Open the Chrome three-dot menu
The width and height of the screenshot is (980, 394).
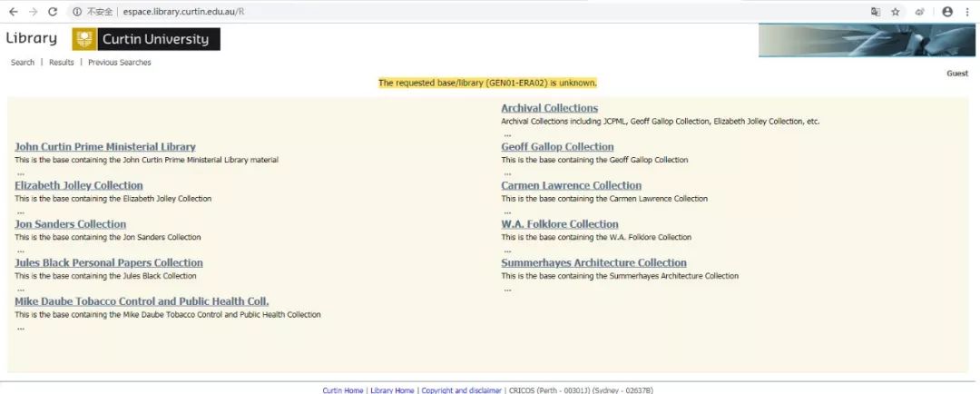967,12
